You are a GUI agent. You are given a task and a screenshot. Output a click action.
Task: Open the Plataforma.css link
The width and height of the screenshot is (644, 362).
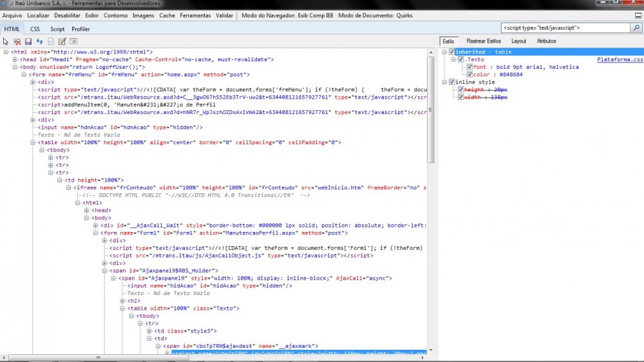[620, 59]
